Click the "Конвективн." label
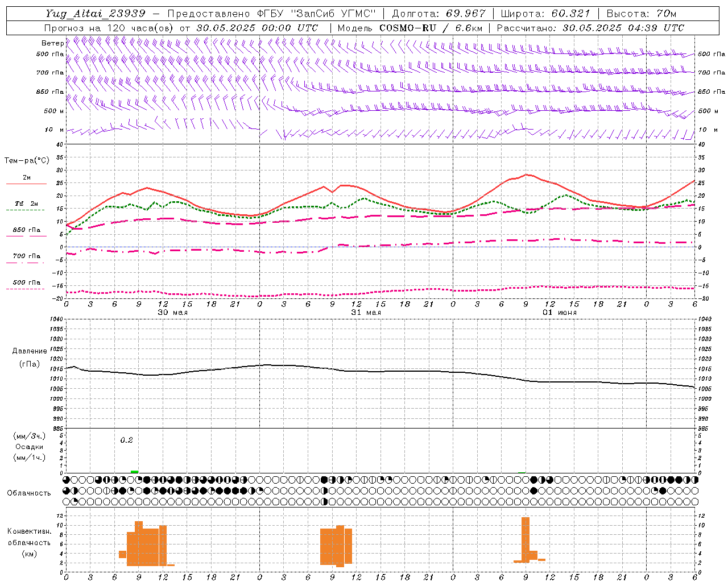 click(x=30, y=531)
